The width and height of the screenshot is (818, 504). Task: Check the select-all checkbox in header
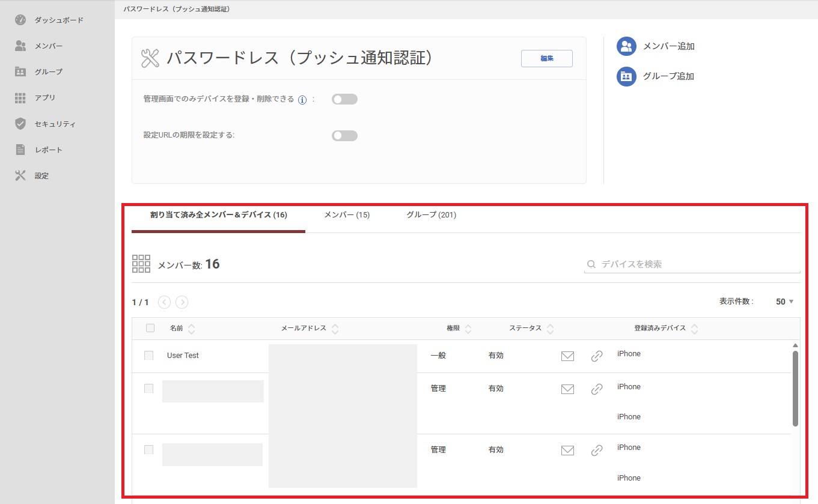pyautogui.click(x=150, y=328)
